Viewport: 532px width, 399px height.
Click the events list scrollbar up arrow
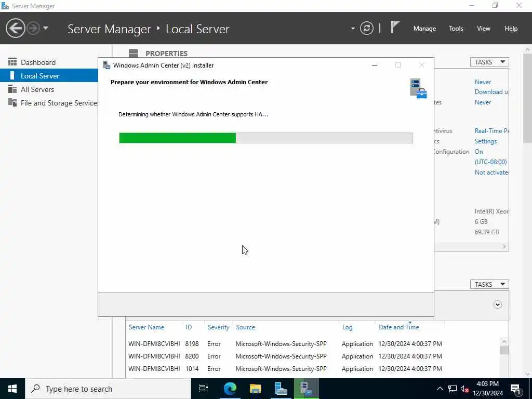point(504,341)
